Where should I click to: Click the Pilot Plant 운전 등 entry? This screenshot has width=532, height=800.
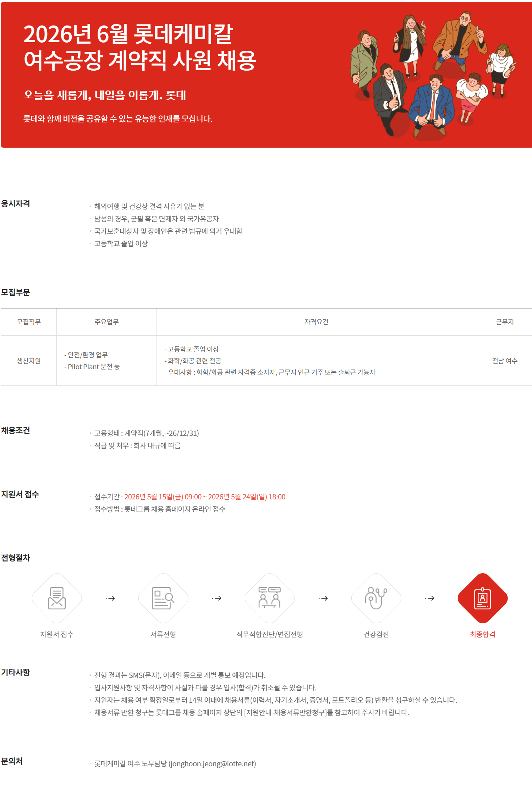(x=92, y=367)
